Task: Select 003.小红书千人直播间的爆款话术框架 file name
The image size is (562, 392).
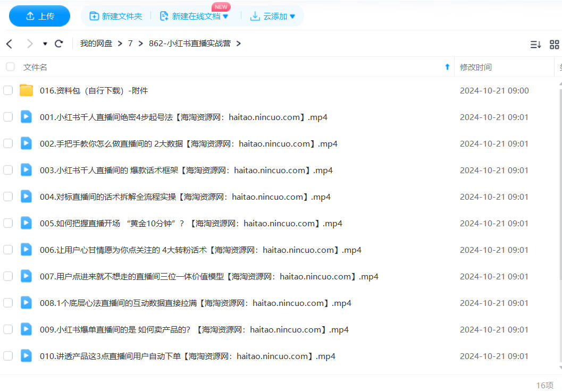Action: pos(186,170)
